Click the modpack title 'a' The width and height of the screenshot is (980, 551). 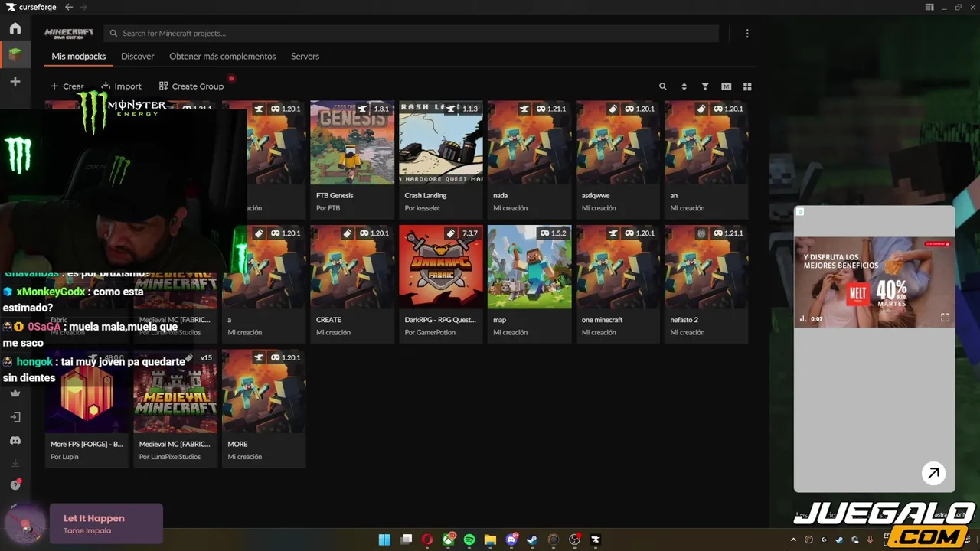click(x=230, y=320)
